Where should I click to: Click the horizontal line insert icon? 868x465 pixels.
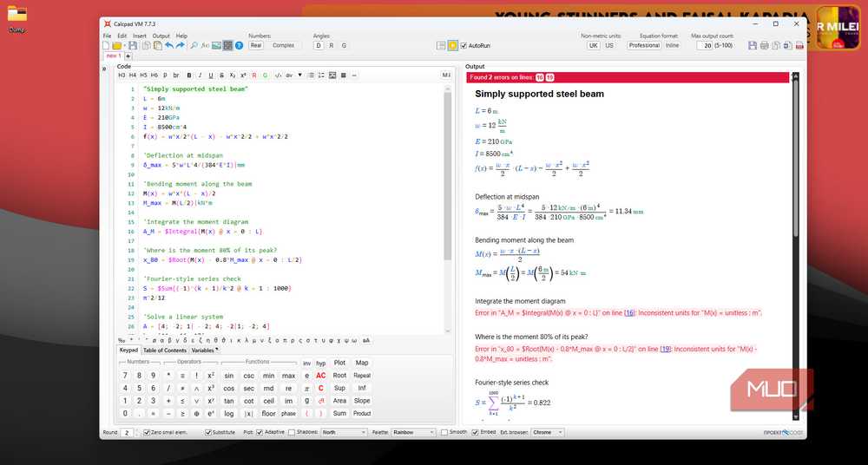[x=354, y=75]
